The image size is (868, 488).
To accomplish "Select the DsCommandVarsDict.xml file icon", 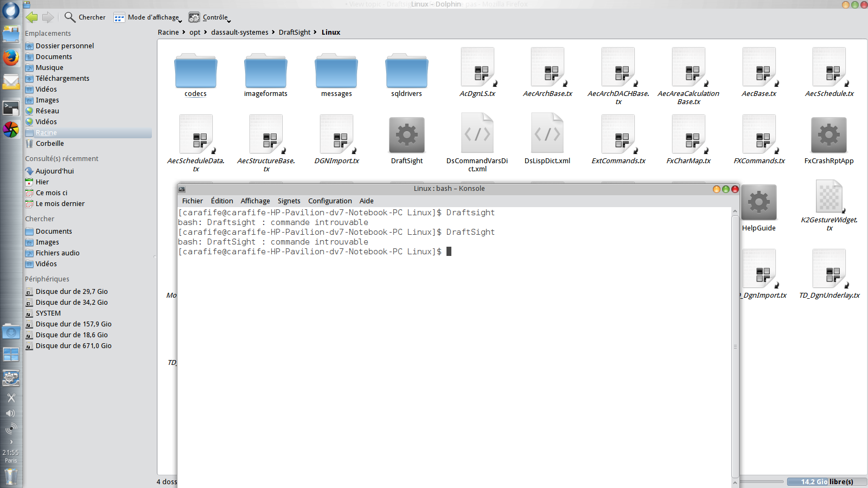I will [477, 133].
